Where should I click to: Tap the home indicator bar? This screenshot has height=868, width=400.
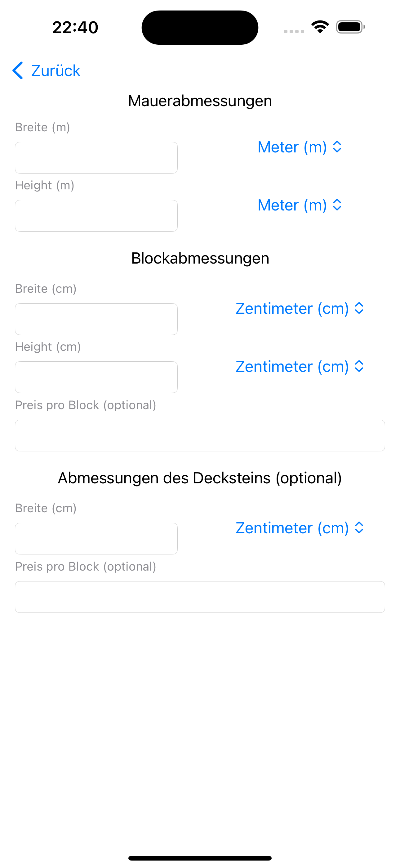(x=200, y=858)
